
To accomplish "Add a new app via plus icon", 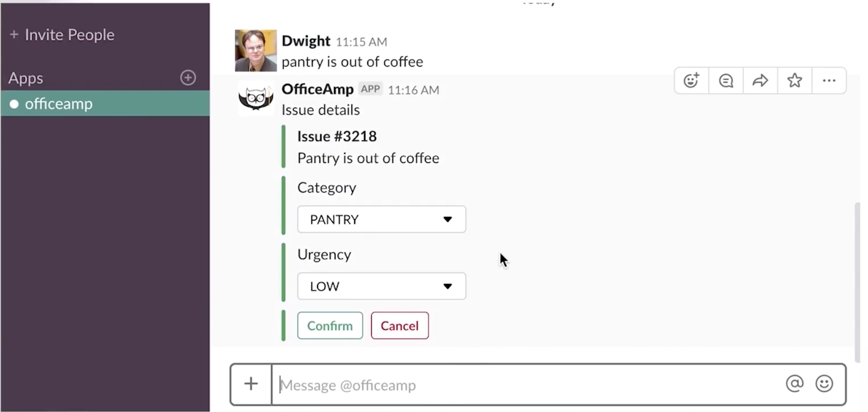I will pyautogui.click(x=188, y=78).
